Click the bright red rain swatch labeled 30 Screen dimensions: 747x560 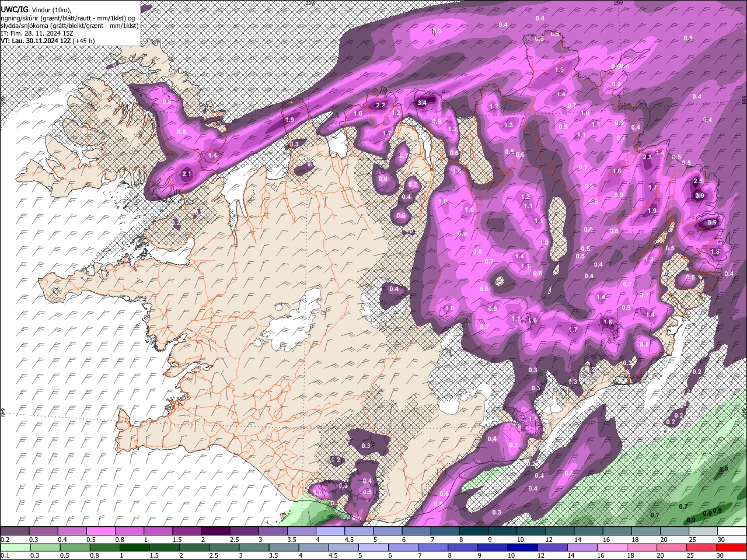tap(732, 547)
